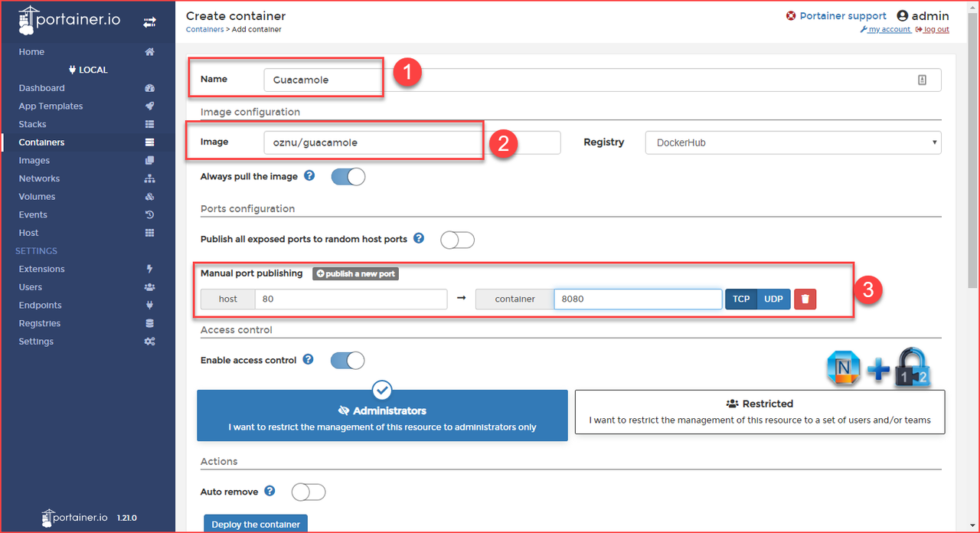Click the Stacks grid icon
The width and height of the screenshot is (980, 533).
(x=150, y=124)
